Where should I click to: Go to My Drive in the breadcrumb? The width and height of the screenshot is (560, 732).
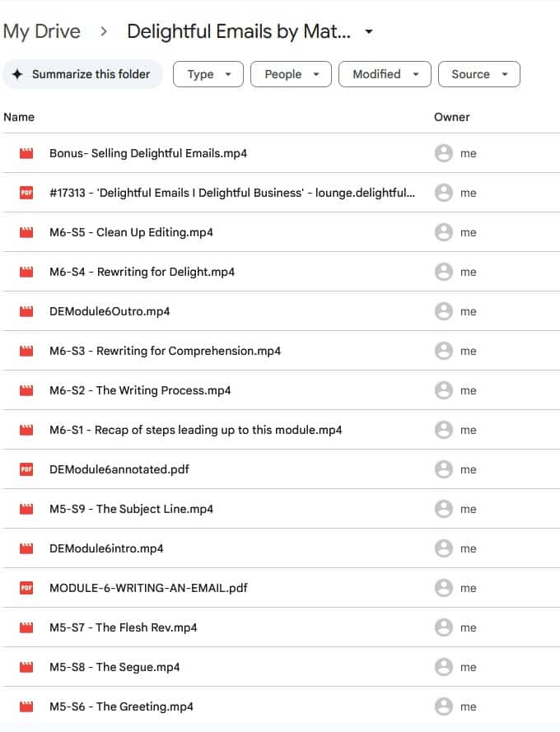point(42,32)
